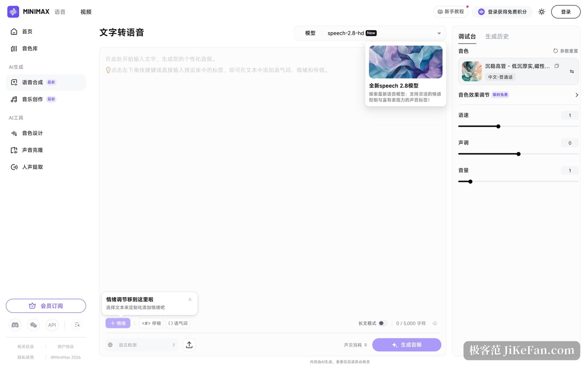Open the 声贝消耗 dropdown

click(355, 345)
